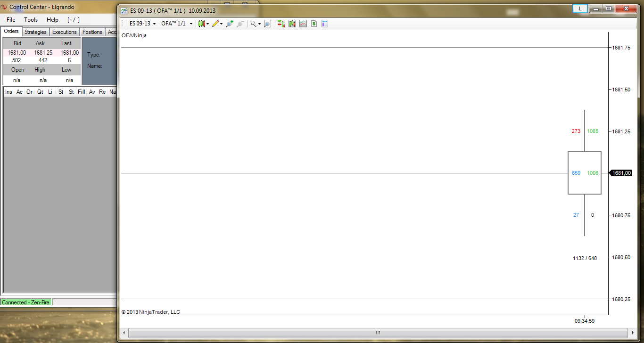Screen dimensions: 644x343
Task: Open the candlestick chart style dropdown
Action: coord(204,24)
